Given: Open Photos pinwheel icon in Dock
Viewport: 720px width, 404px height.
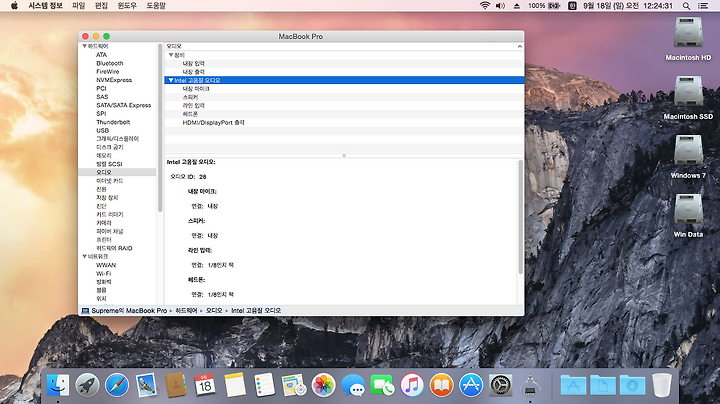Looking at the screenshot, I should click(x=323, y=385).
